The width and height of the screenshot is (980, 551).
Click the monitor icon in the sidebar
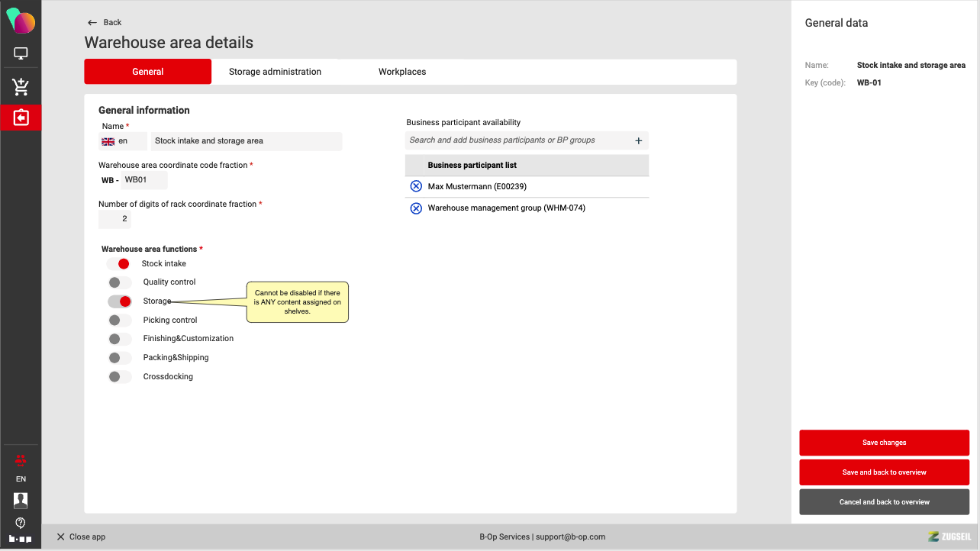21,54
